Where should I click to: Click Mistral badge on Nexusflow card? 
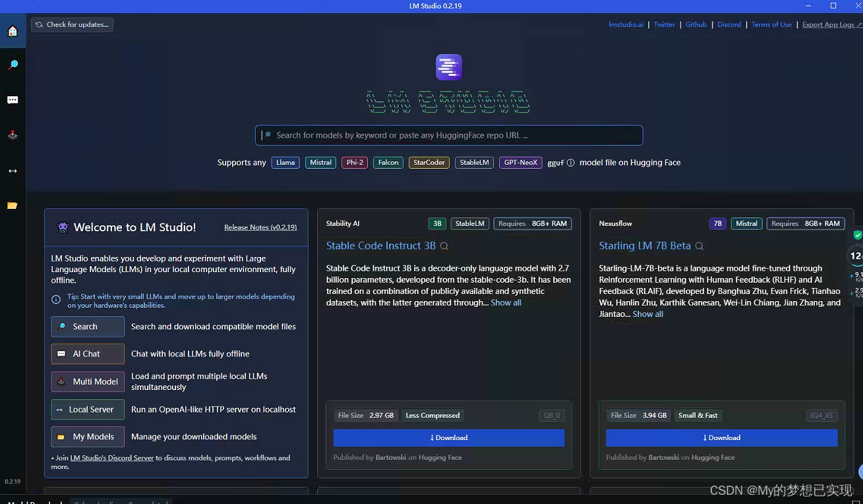pos(746,224)
